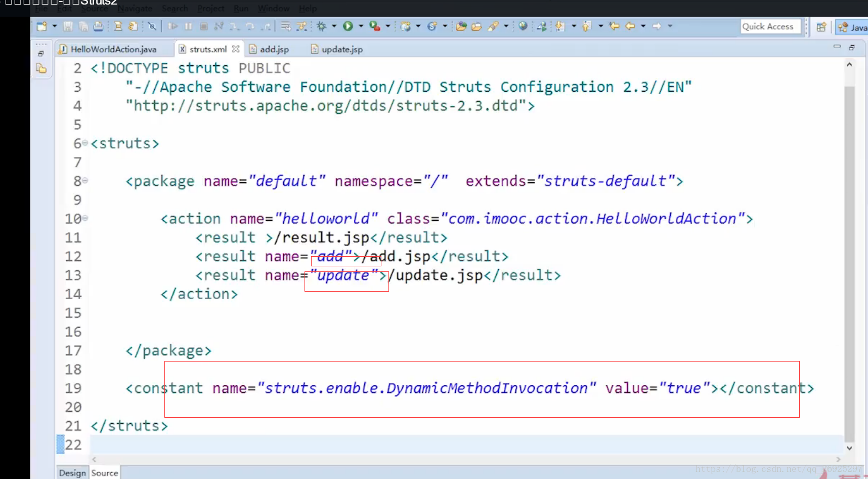
Task: Click the Save icon in toolbar
Action: point(67,26)
